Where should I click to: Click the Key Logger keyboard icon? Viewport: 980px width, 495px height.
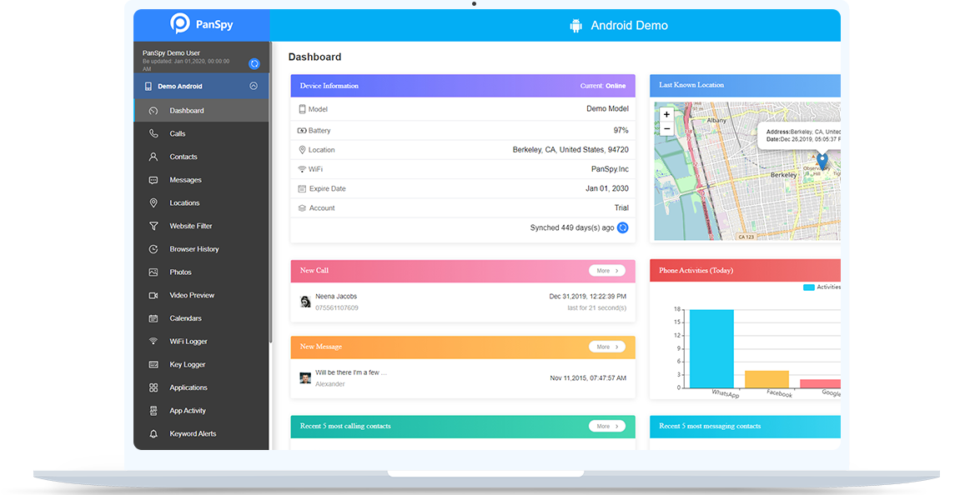click(153, 364)
